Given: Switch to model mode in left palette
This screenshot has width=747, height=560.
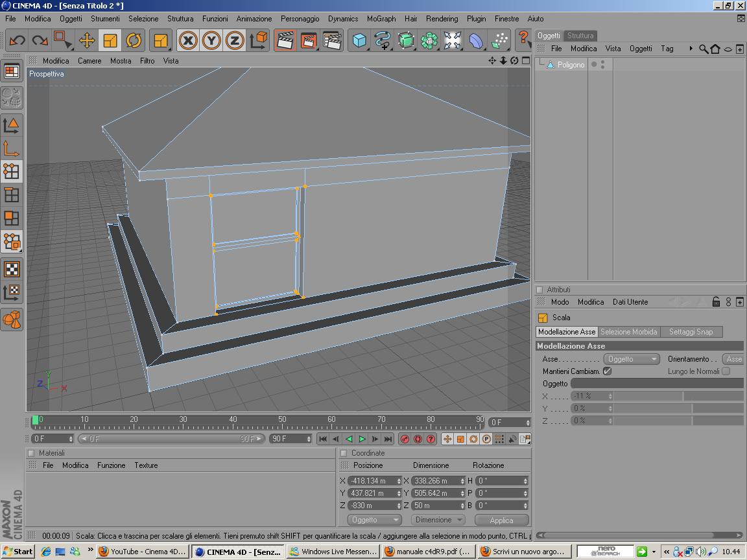Looking at the screenshot, I should (12, 125).
